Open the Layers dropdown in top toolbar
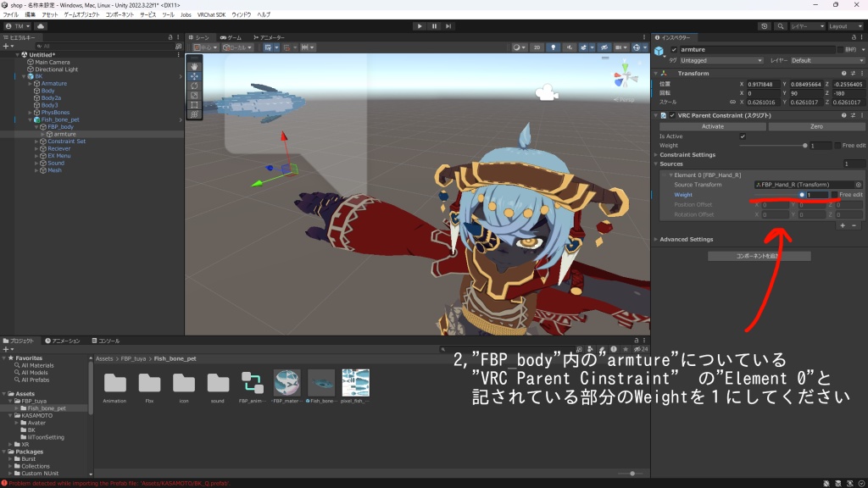Screen dimensions: 868x488 pos(807,26)
